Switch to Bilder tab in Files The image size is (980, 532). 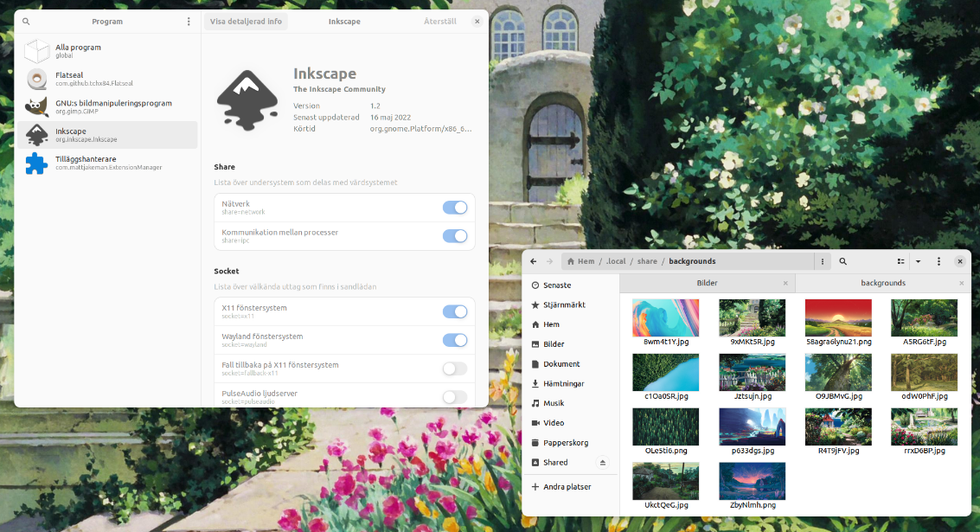(x=707, y=283)
